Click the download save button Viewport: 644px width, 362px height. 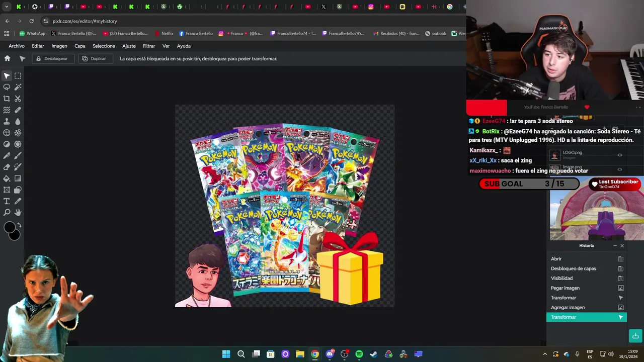[x=635, y=336]
